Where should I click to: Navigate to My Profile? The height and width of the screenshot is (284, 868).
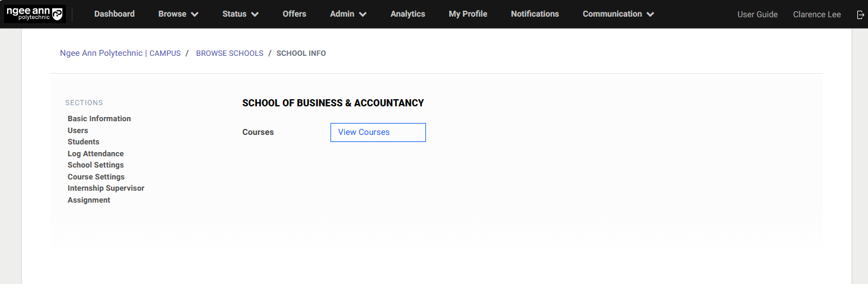(468, 14)
